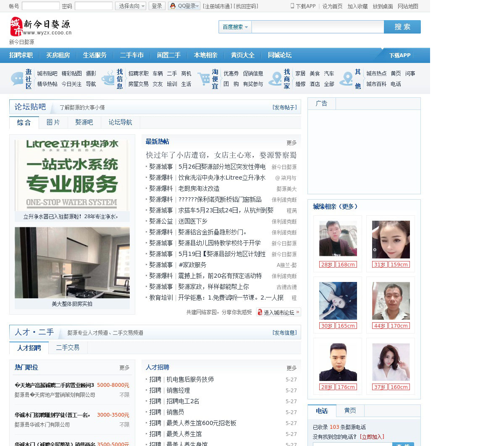The height and width of the screenshot is (446, 504).
Task: Open the dropdown arrow beside QQ登录
Action: pos(197,6)
